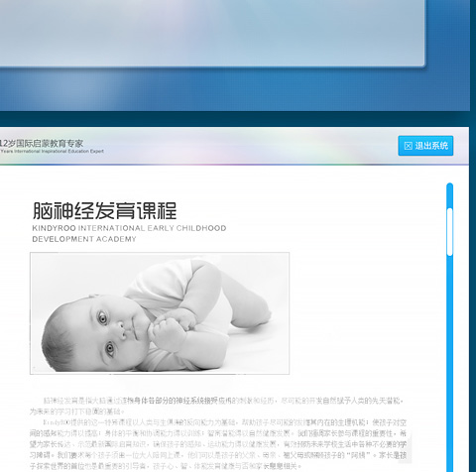
Task: Grab the white scrollbar thumb
Action: coord(449,232)
